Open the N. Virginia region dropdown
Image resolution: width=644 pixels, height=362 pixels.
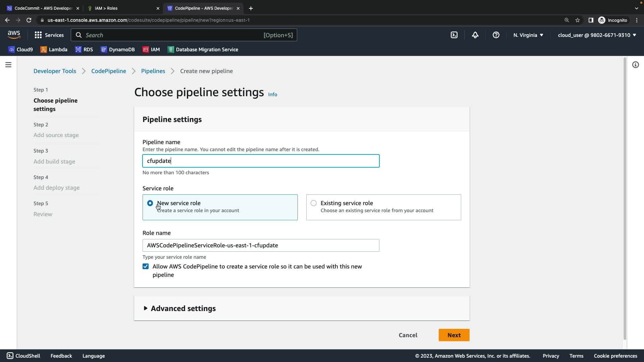pos(528,35)
